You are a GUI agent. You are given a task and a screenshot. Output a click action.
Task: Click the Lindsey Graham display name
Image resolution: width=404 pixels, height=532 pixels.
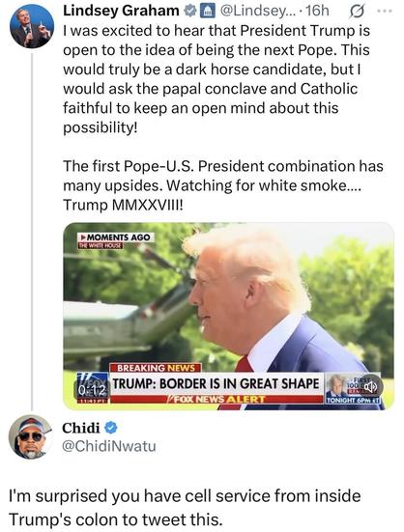(x=121, y=12)
